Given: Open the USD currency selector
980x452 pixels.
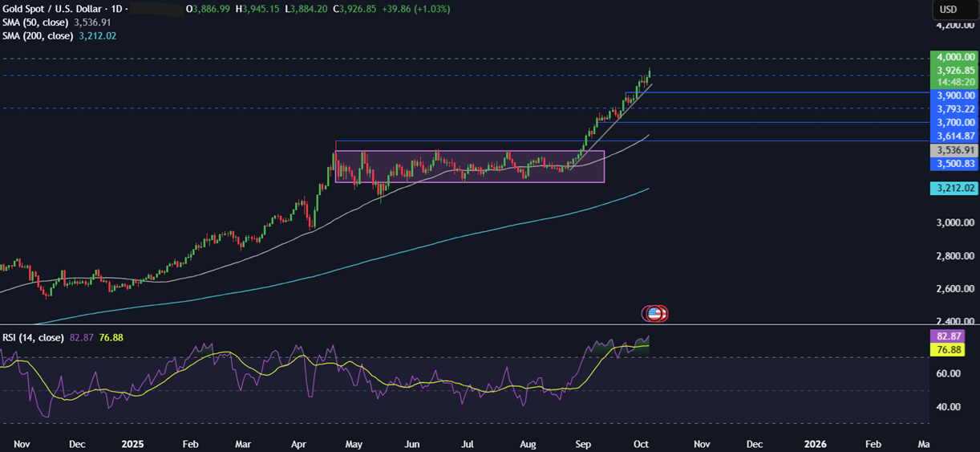Looking at the screenshot, I should (947, 10).
